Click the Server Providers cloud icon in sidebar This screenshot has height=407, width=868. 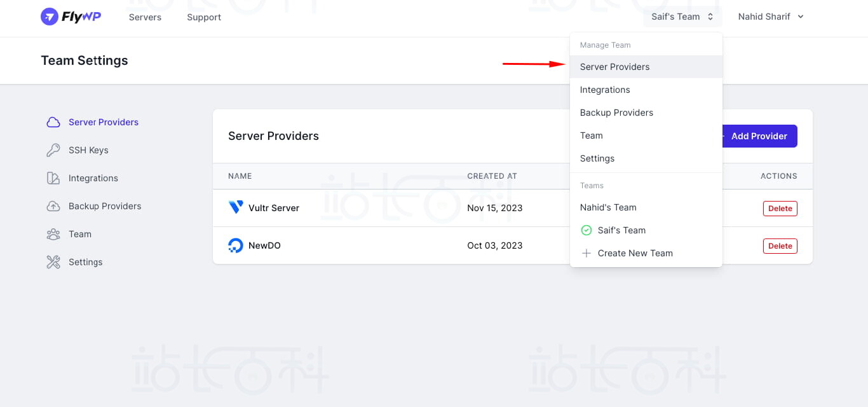point(53,122)
